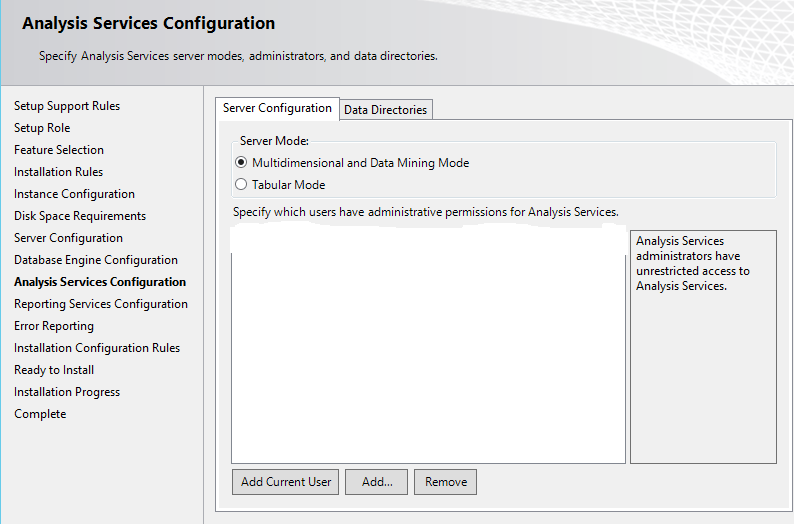Select Database Engine Configuration in sidebar
The height and width of the screenshot is (524, 794).
[96, 260]
